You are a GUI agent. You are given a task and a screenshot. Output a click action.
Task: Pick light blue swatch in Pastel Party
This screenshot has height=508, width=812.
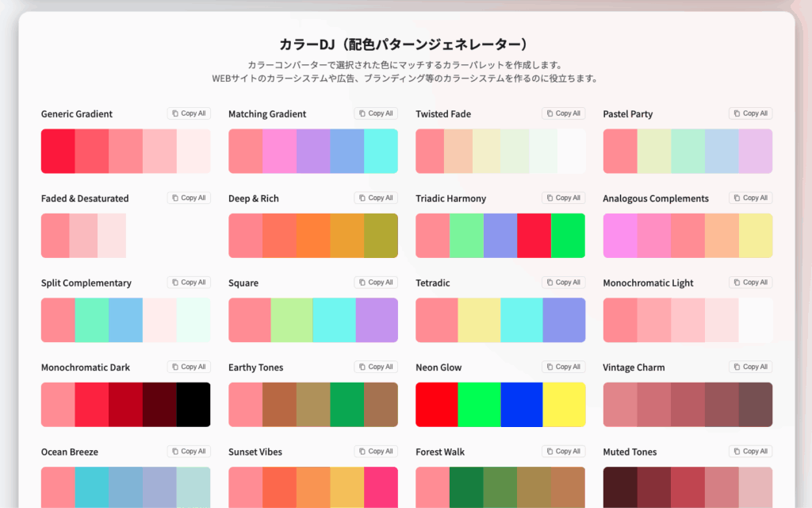click(722, 151)
